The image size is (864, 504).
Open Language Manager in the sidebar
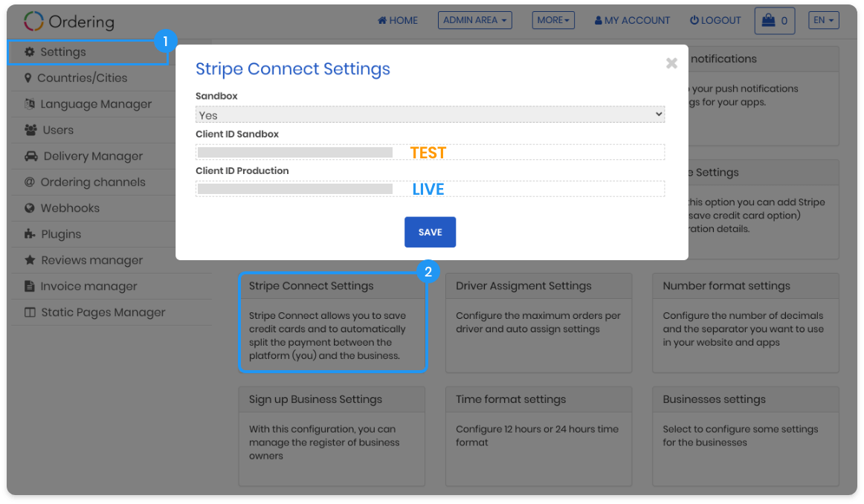[x=93, y=103]
